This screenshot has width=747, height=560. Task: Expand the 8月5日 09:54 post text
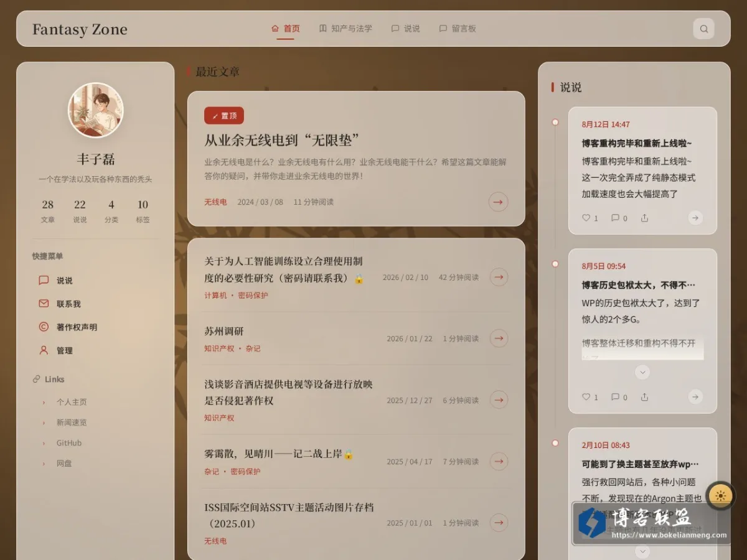(x=642, y=372)
